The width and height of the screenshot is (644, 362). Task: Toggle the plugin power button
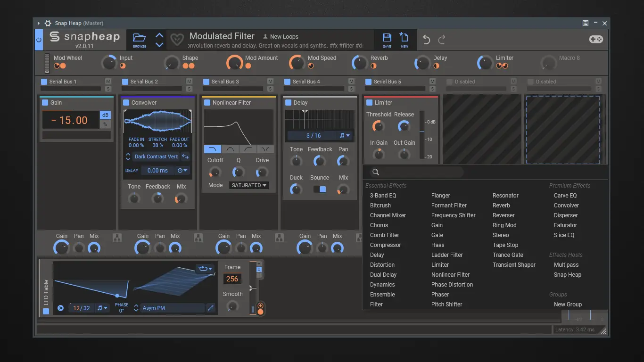coord(39,40)
